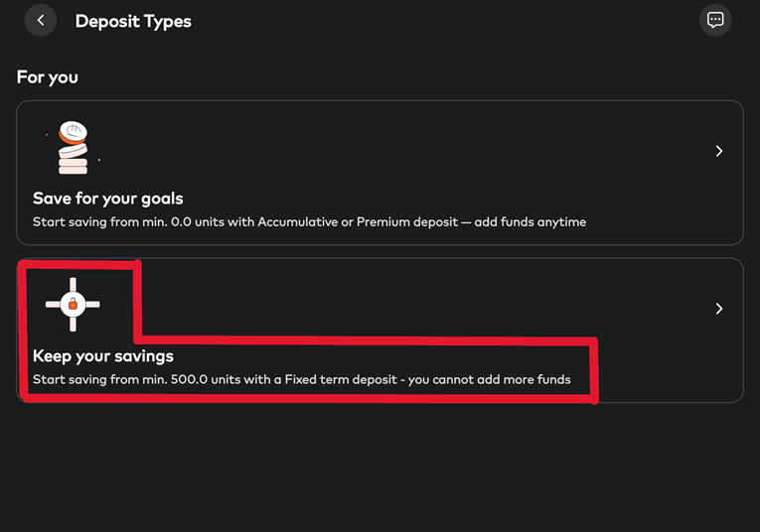Viewport: 760px width, 532px height.
Task: Click the locked target savings icon
Action: (x=73, y=305)
